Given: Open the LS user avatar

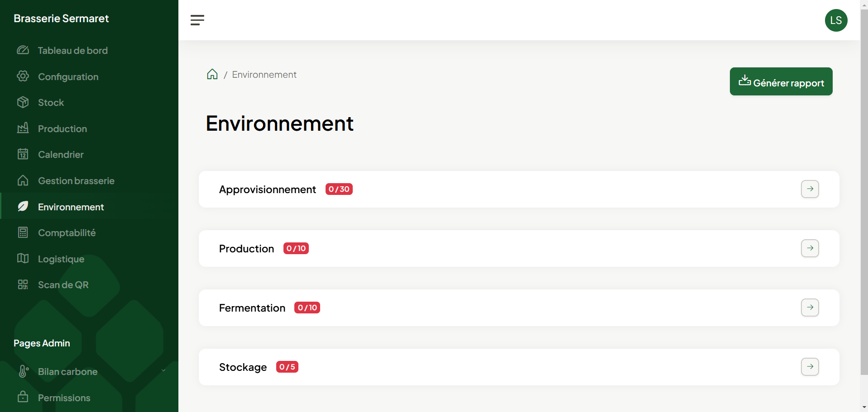Looking at the screenshot, I should pyautogui.click(x=835, y=20).
